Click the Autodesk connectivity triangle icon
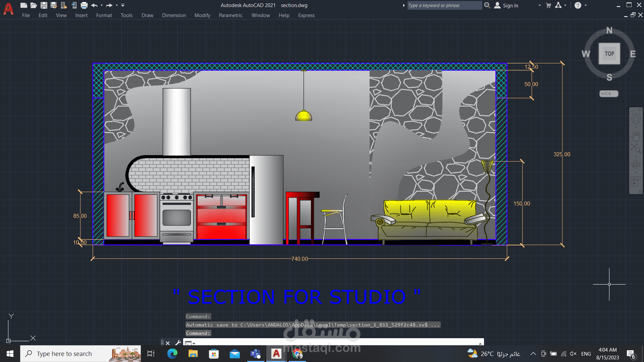This screenshot has height=362, width=644. 558,5
